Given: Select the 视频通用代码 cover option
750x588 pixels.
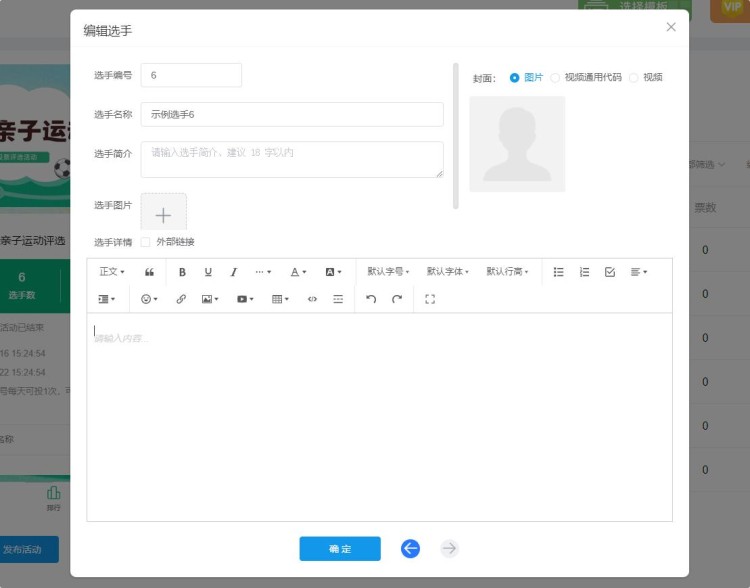Looking at the screenshot, I should click(x=556, y=77).
